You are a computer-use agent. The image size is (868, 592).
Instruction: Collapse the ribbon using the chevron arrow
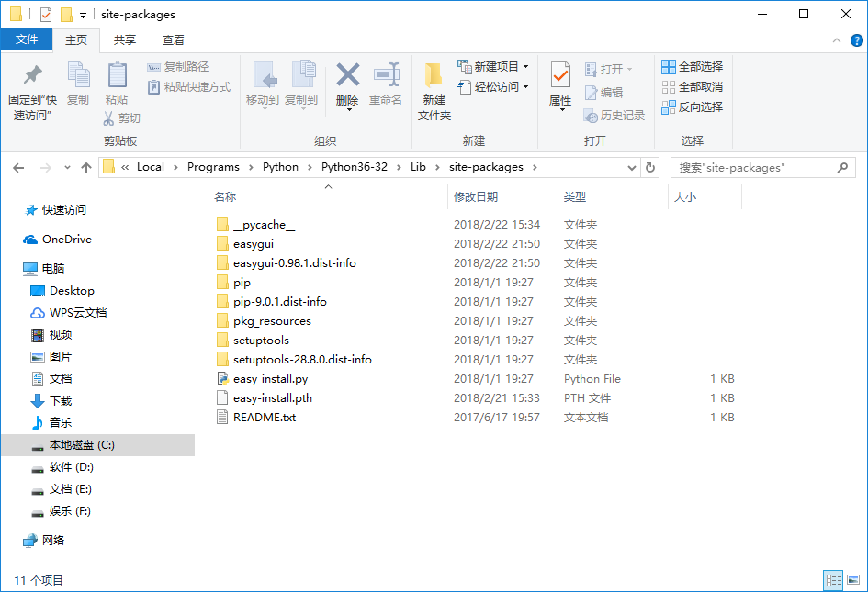point(835,40)
